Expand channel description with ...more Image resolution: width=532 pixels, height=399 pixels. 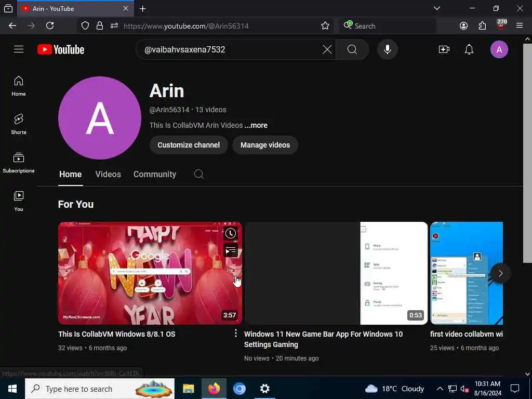click(x=256, y=125)
